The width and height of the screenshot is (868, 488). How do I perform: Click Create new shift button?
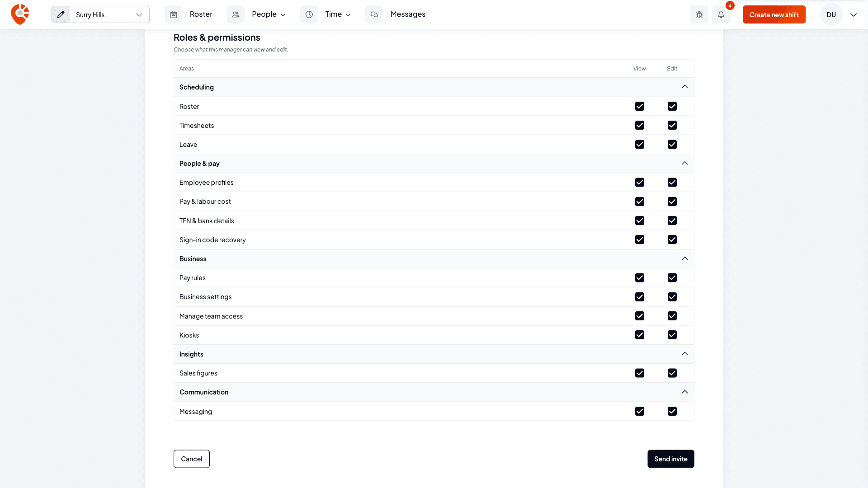tap(774, 14)
